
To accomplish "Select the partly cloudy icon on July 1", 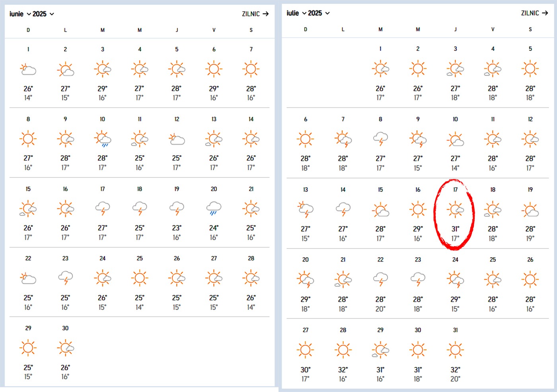I will tap(380, 68).
